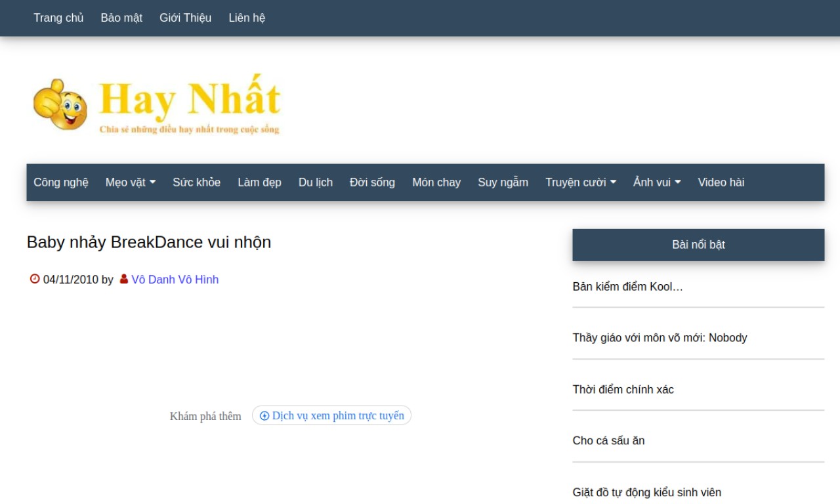This screenshot has width=840, height=504.
Task: Open the Bảo mật page
Action: [x=121, y=18]
